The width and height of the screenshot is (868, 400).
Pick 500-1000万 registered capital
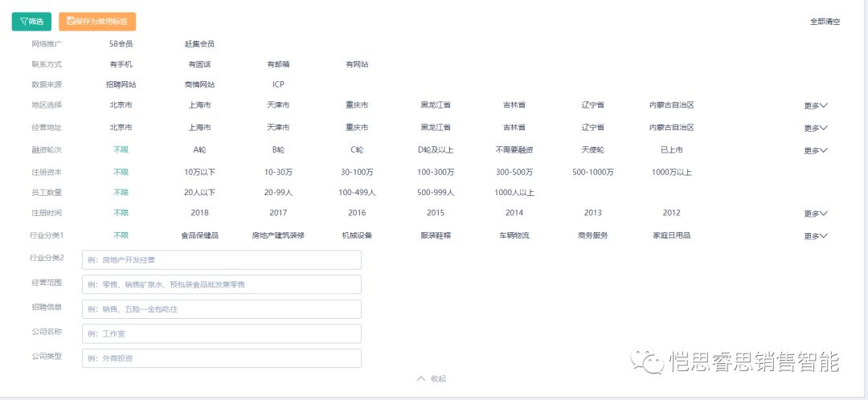pyautogui.click(x=593, y=172)
